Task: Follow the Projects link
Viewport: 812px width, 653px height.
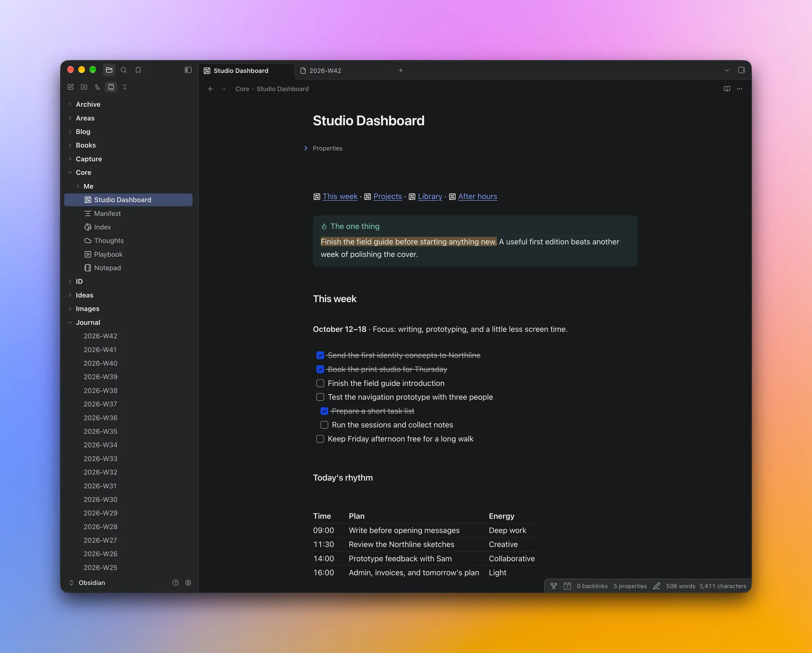Action: (x=387, y=197)
